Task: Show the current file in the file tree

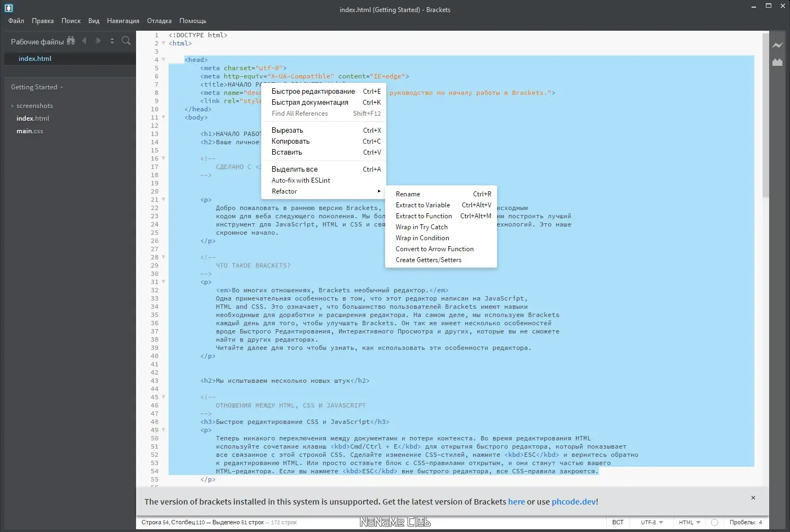Action: coord(71,41)
